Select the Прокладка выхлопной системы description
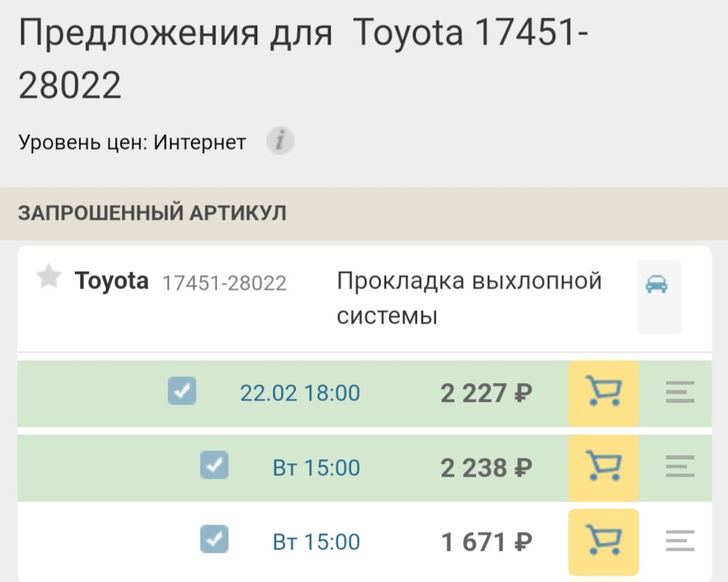 (x=469, y=298)
